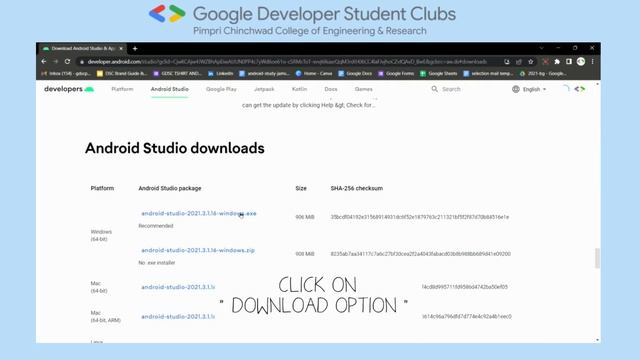Open the Jetpack nav tab
This screenshot has height=360, width=640.
(x=264, y=89)
